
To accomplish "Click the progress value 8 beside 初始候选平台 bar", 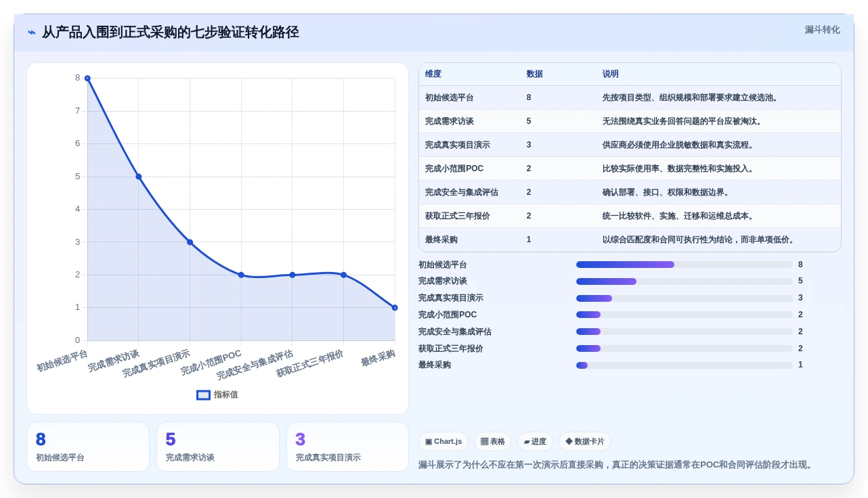I will [x=800, y=265].
